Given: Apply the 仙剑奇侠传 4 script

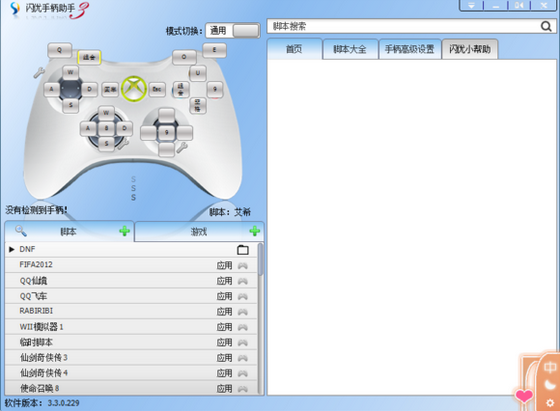Looking at the screenshot, I should pos(225,373).
